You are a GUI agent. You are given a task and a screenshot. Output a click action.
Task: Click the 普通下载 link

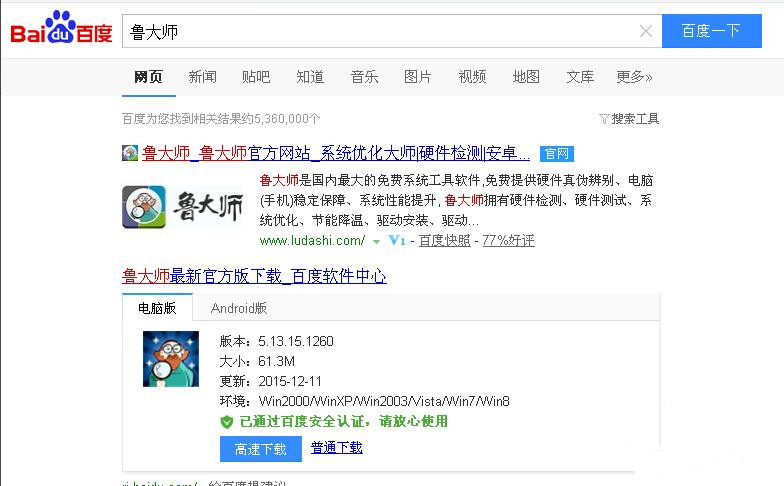coord(336,448)
